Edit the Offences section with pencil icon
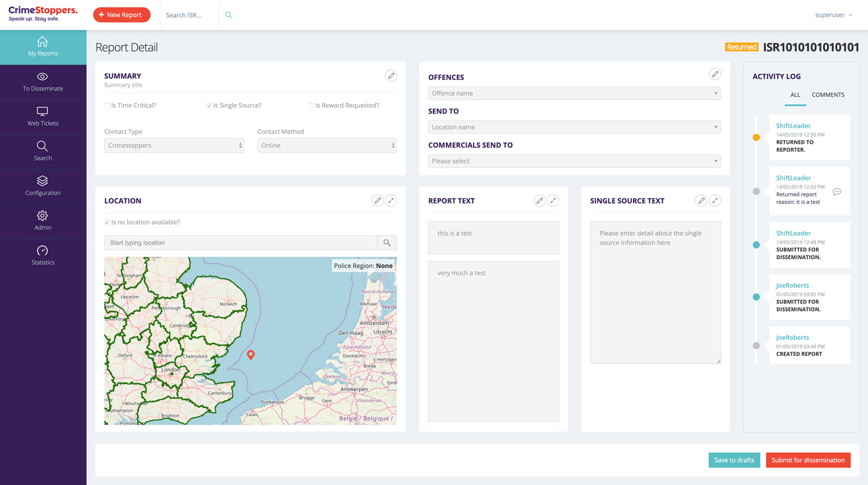The width and height of the screenshot is (868, 485). click(715, 74)
